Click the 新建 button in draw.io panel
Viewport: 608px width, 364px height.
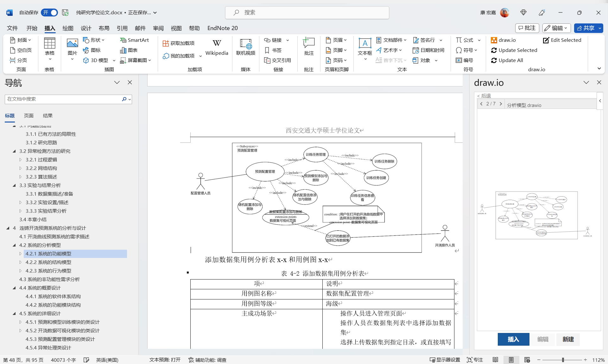point(568,339)
